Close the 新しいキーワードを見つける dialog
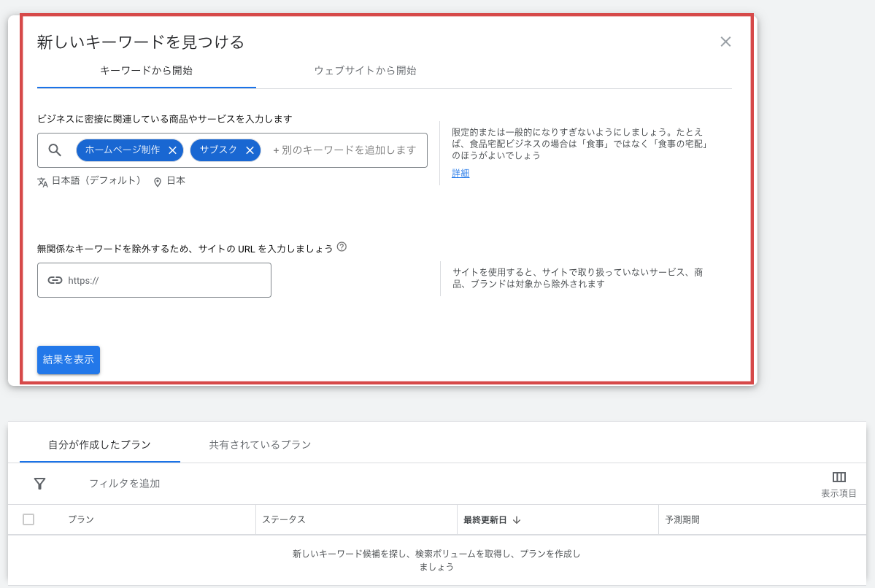The height and width of the screenshot is (588, 875). pos(725,42)
